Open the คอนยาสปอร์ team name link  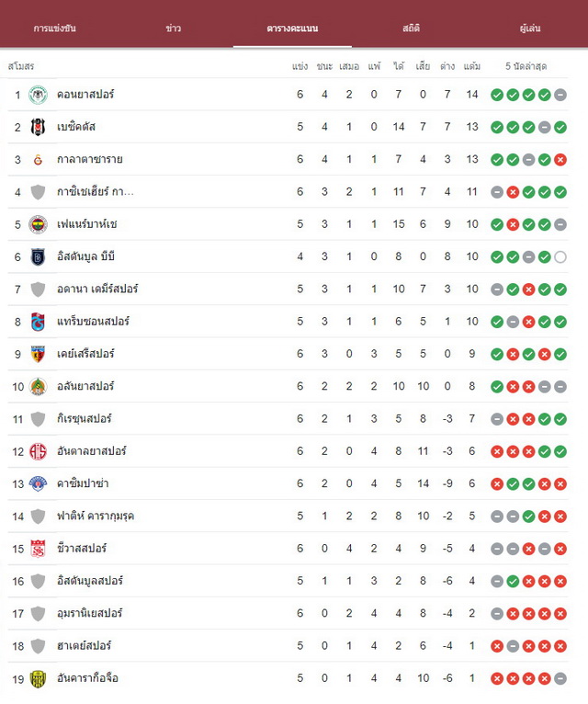(x=85, y=95)
